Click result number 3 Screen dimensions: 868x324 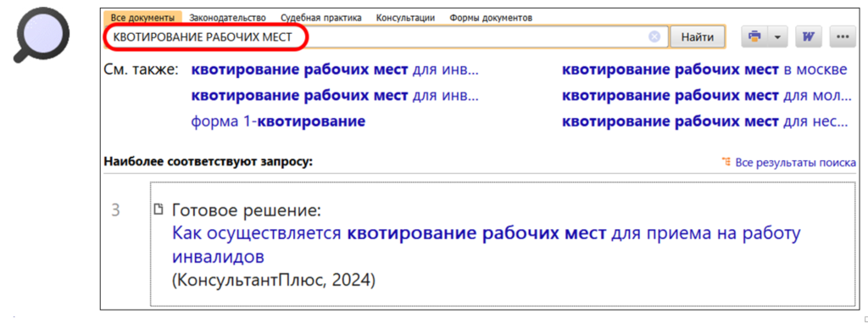(x=115, y=210)
